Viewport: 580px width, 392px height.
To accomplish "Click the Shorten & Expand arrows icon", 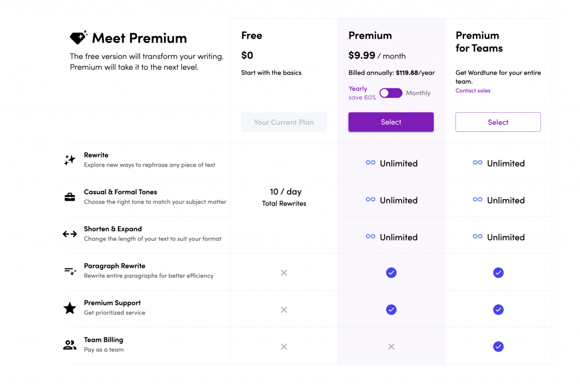I will click(70, 234).
